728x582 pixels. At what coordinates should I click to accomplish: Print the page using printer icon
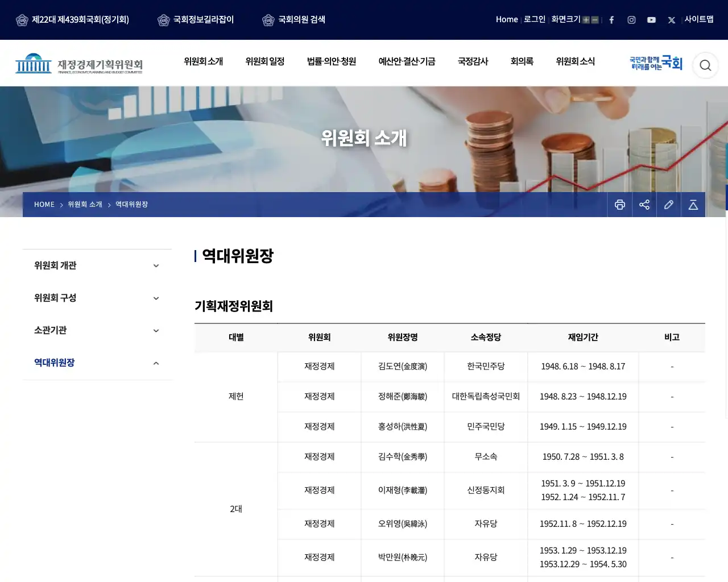point(620,205)
